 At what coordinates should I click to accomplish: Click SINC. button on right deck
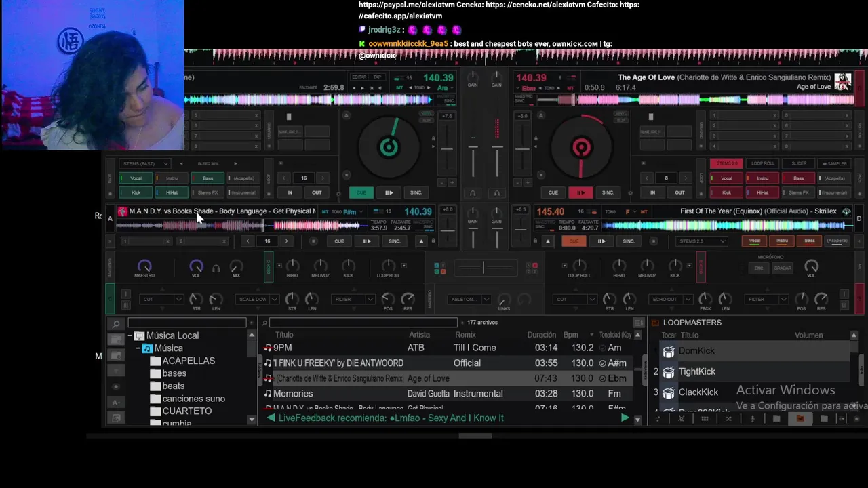point(608,192)
